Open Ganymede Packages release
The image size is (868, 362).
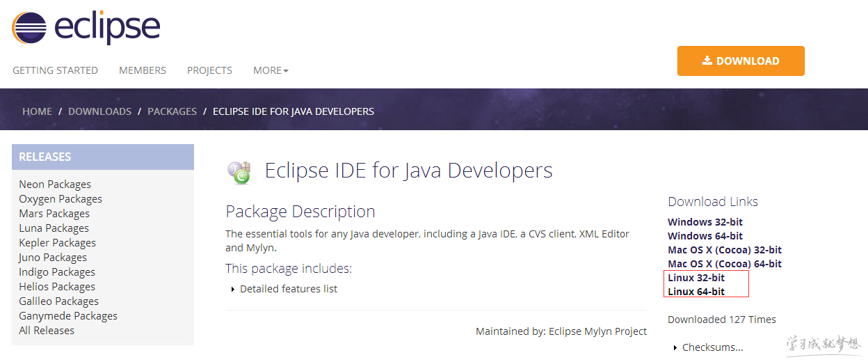click(68, 316)
